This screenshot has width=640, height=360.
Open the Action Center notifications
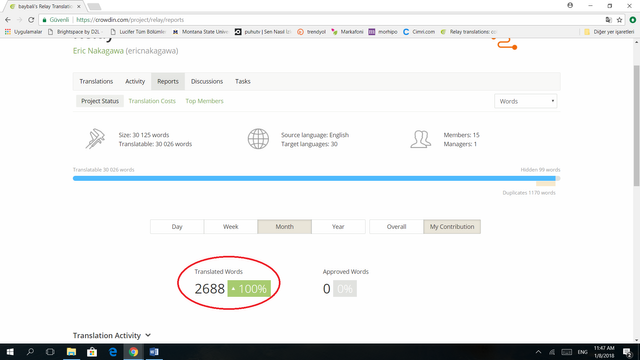coord(628,352)
